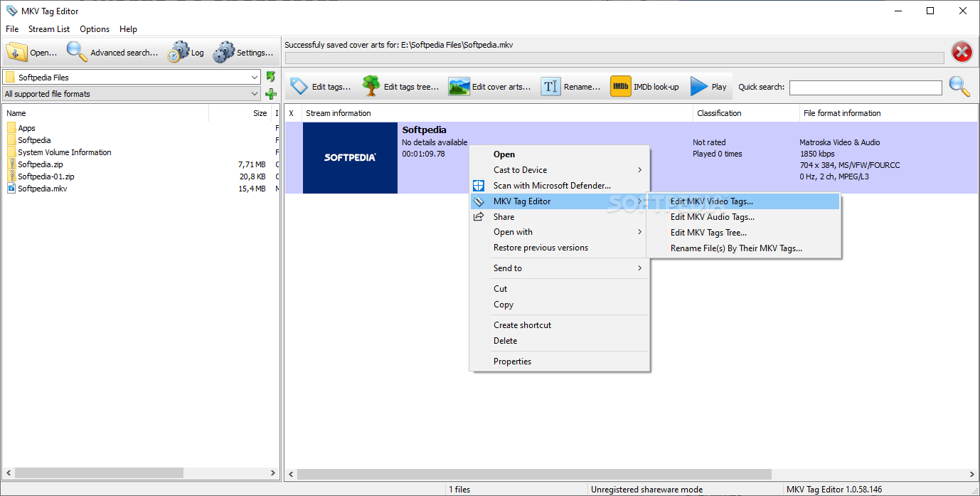The width and height of the screenshot is (980, 496).
Task: Open the Options menu
Action: 94,29
